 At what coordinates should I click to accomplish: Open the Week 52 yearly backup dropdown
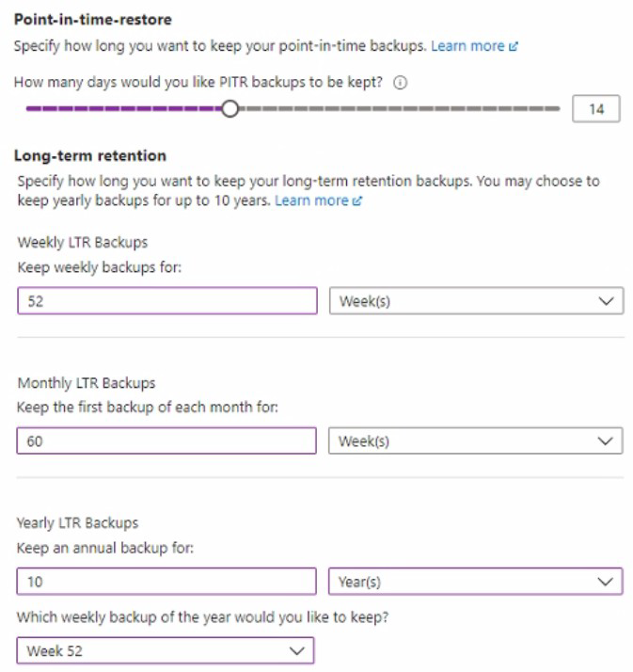(165, 651)
